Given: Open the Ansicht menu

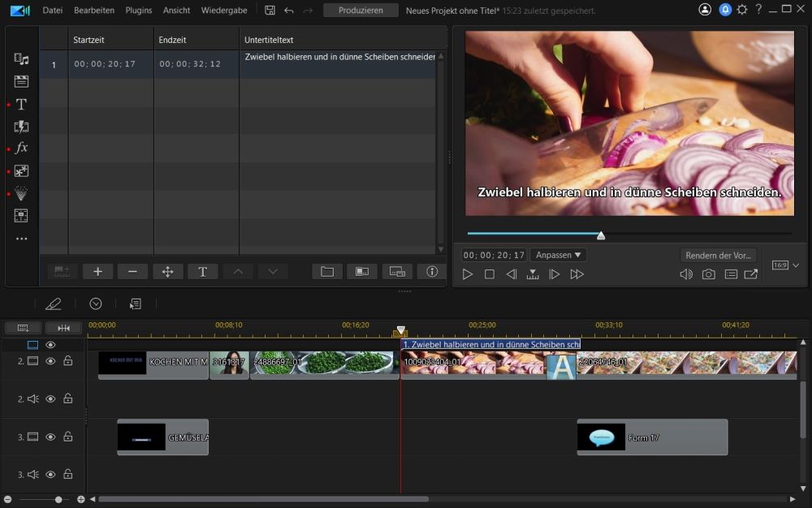Looking at the screenshot, I should [176, 11].
